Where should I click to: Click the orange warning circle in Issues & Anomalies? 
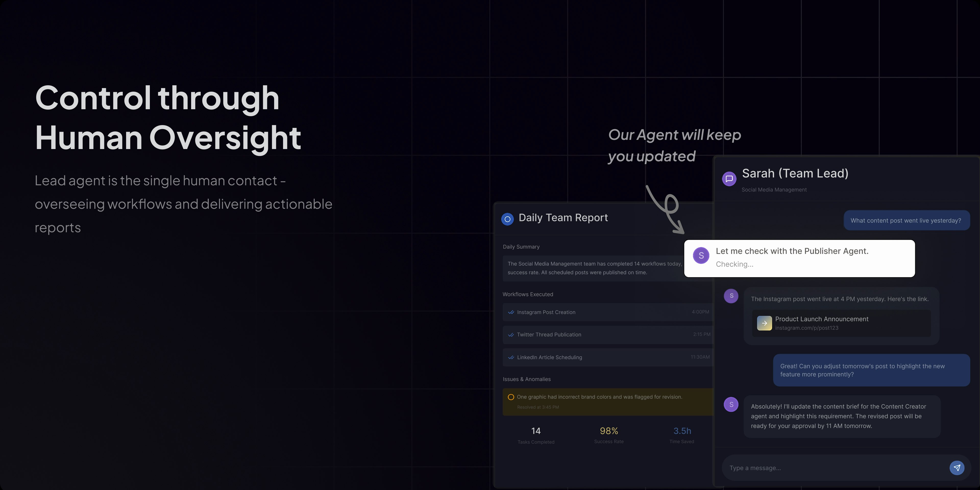click(511, 397)
